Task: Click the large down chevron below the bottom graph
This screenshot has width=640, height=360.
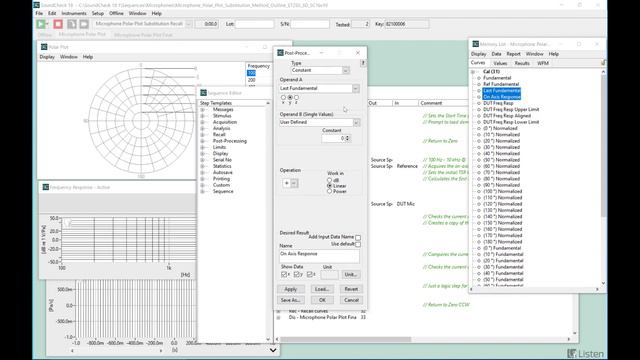Action: coord(273,350)
